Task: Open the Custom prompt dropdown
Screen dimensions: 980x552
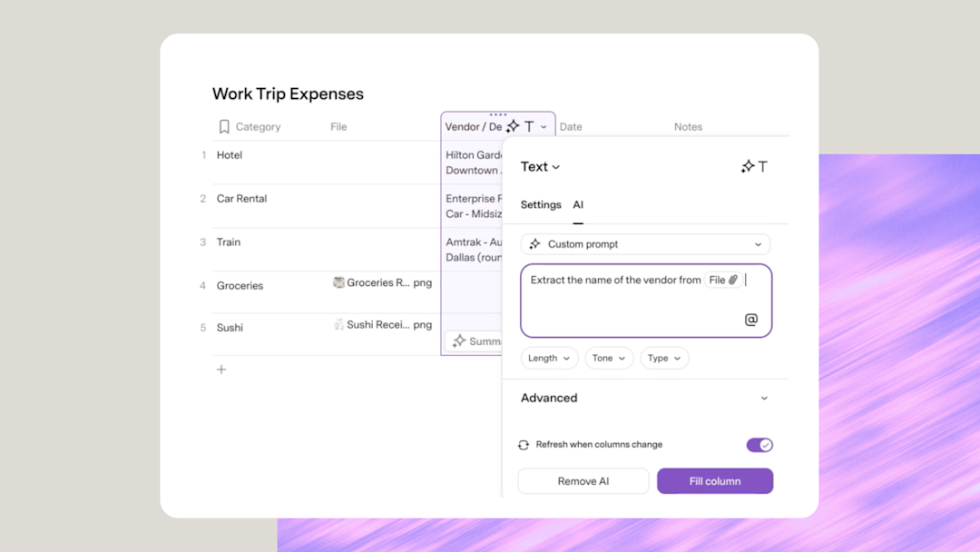Action: click(x=645, y=244)
